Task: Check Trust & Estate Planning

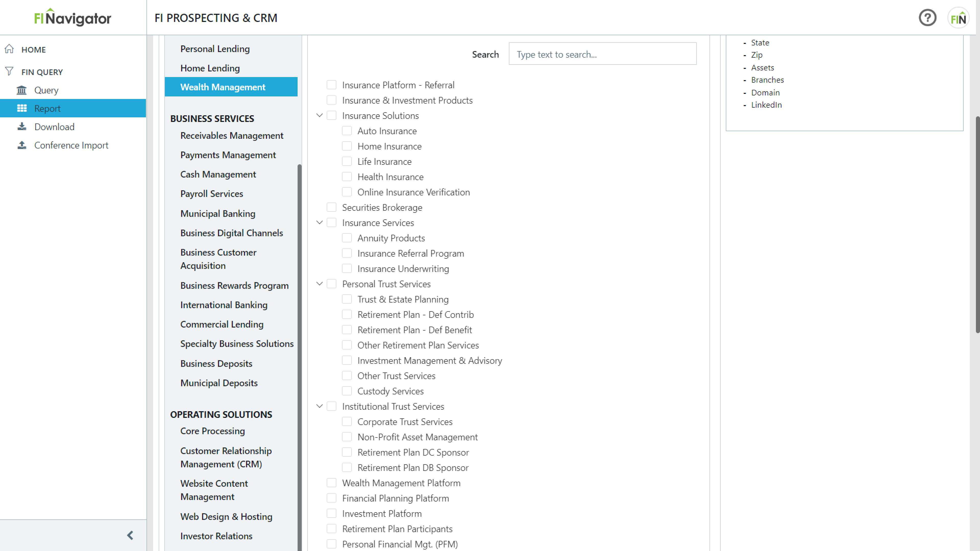Action: [347, 299]
